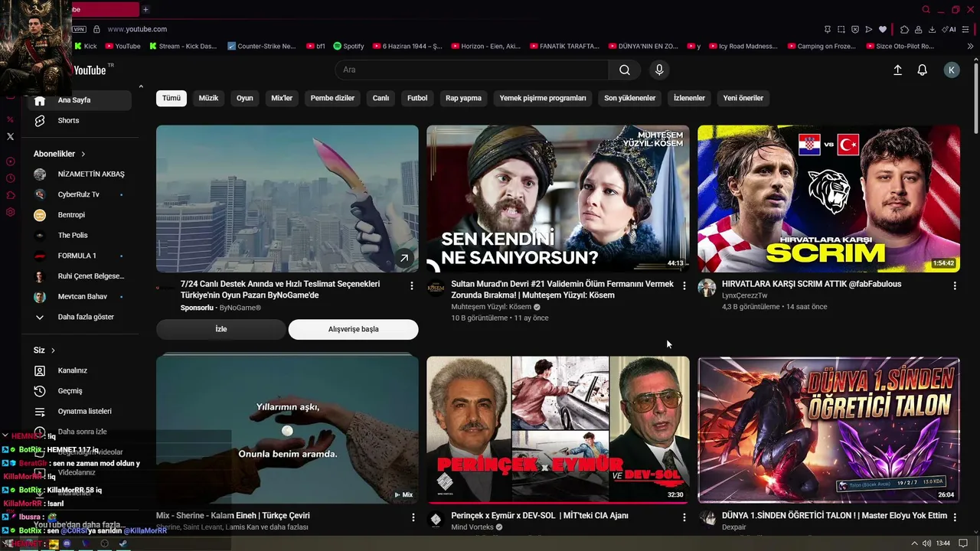Open the Sultan Murad Kösem video thumbnail
The image size is (980, 551).
coord(558,199)
